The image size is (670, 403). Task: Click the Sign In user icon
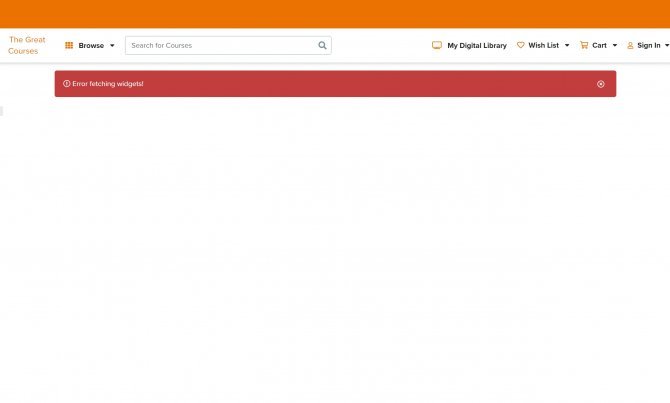coord(630,45)
